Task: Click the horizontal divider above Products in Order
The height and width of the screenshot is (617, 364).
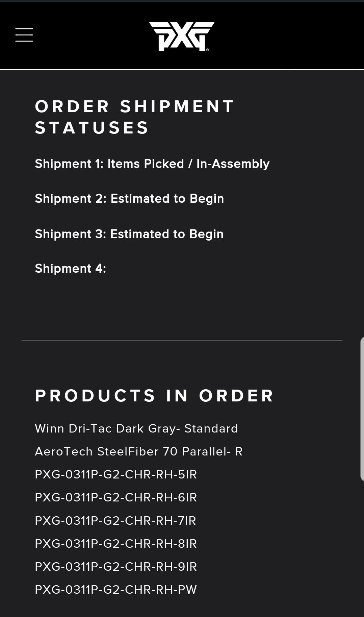Action: pyautogui.click(x=182, y=341)
